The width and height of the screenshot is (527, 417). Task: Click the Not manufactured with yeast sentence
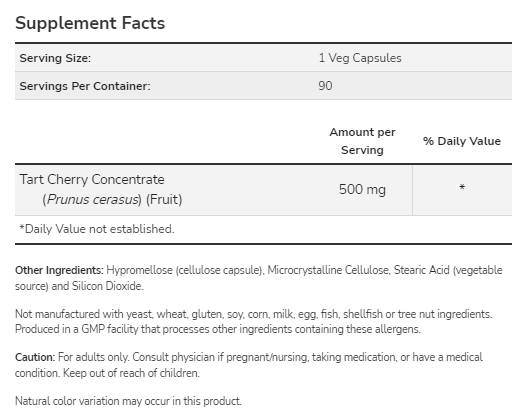click(254, 314)
